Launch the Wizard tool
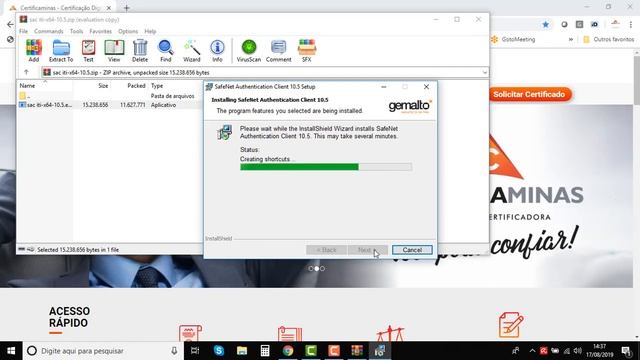Image resolution: width=640 pixels, height=360 pixels. (x=191, y=51)
